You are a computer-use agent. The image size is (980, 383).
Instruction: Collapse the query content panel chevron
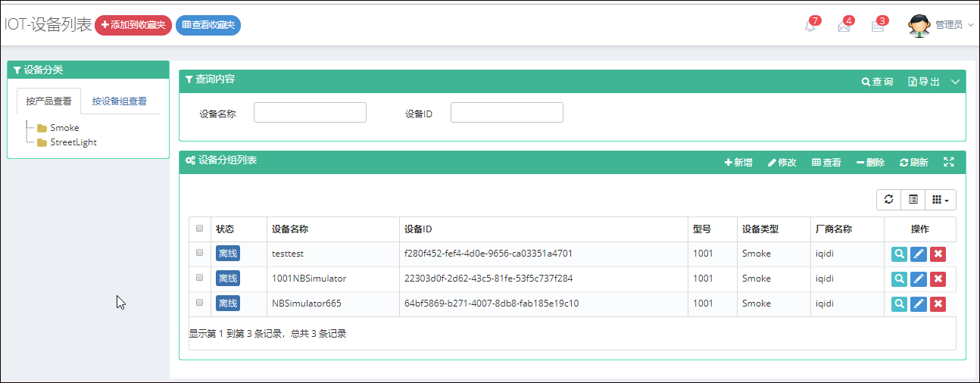click(955, 82)
